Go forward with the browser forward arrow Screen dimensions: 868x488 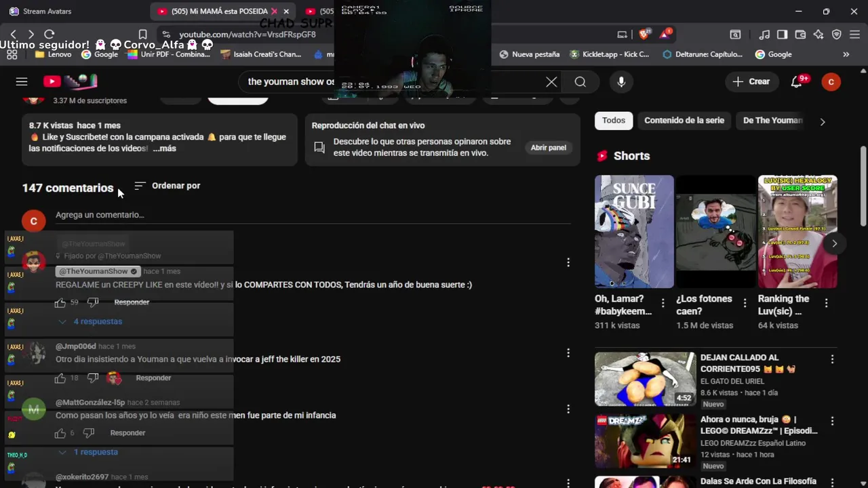[31, 34]
